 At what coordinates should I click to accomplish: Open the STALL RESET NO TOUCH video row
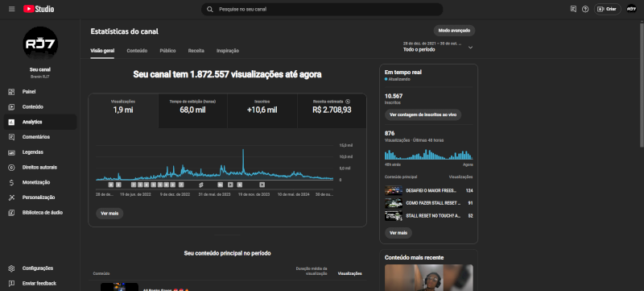click(x=429, y=215)
